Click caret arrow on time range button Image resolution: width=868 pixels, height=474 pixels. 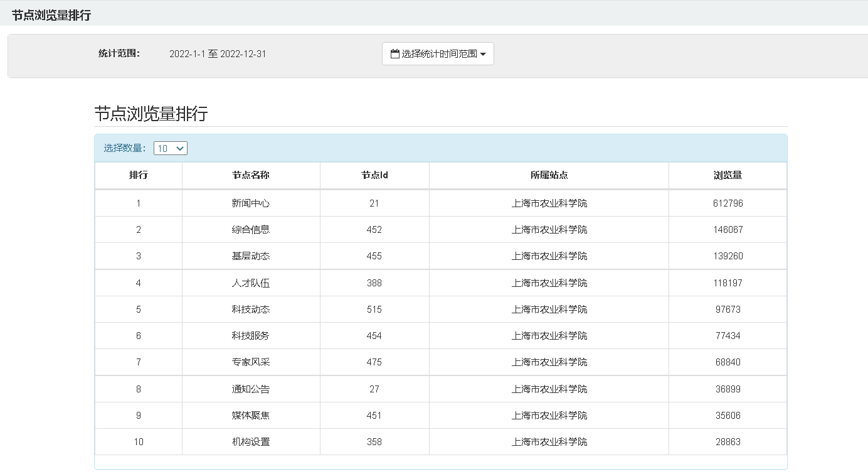coord(483,55)
